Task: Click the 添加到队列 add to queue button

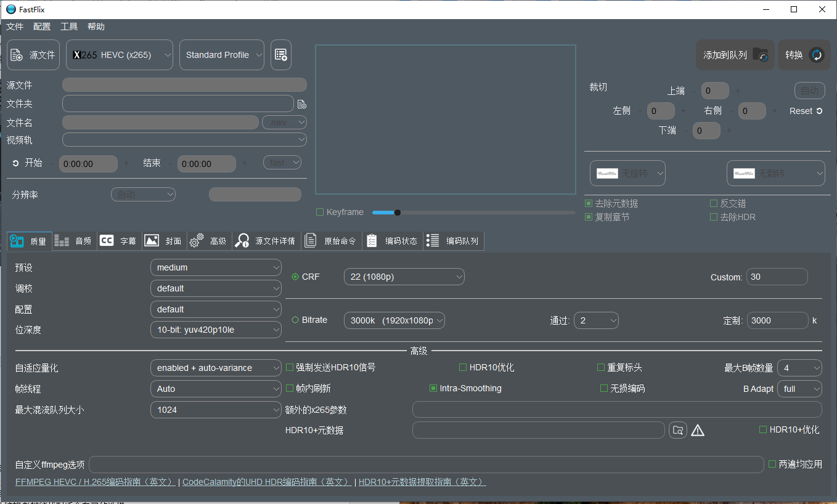Action: (x=735, y=55)
